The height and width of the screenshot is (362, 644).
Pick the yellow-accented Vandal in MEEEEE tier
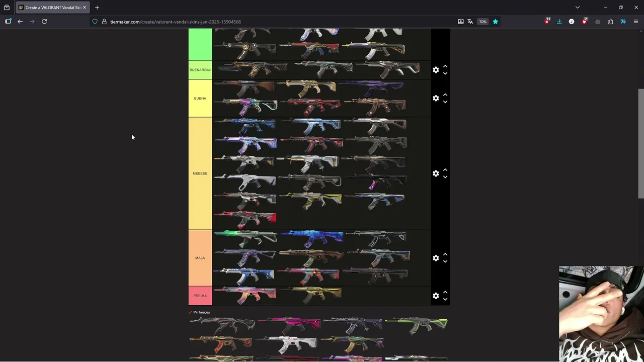point(310,201)
